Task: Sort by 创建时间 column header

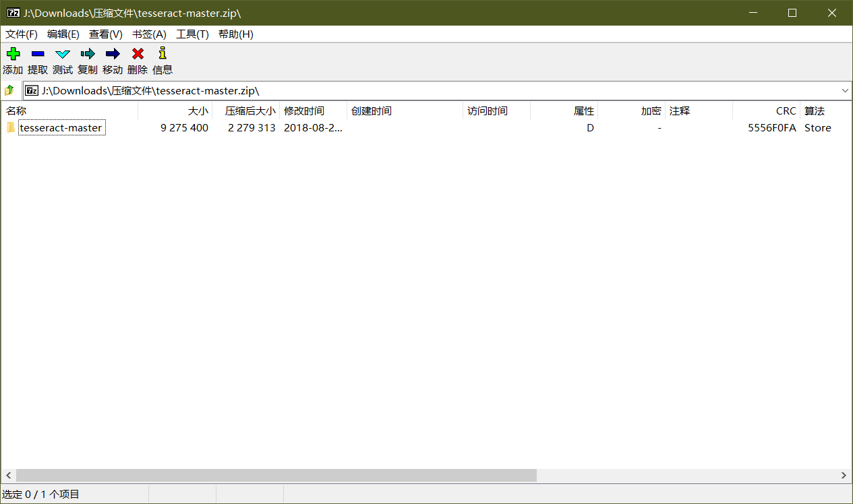Action: pos(405,111)
